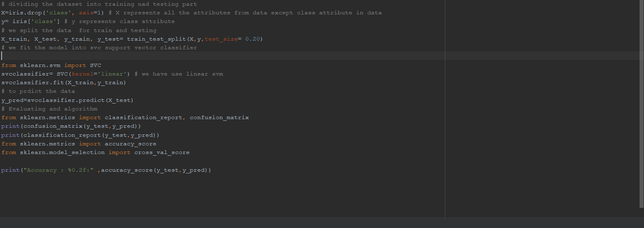This screenshot has height=228, width=644.
Task: Click the print "Accuracy : %0.2f:" line
Action: coord(106,170)
